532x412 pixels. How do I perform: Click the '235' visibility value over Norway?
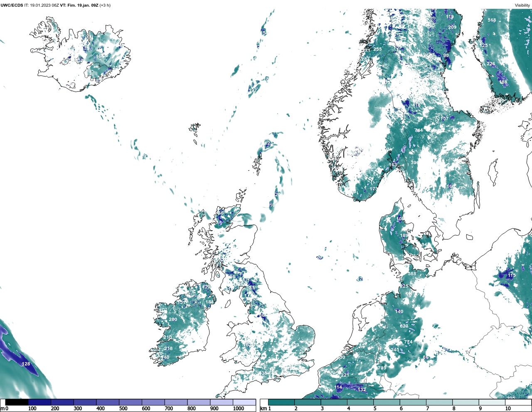377,49
